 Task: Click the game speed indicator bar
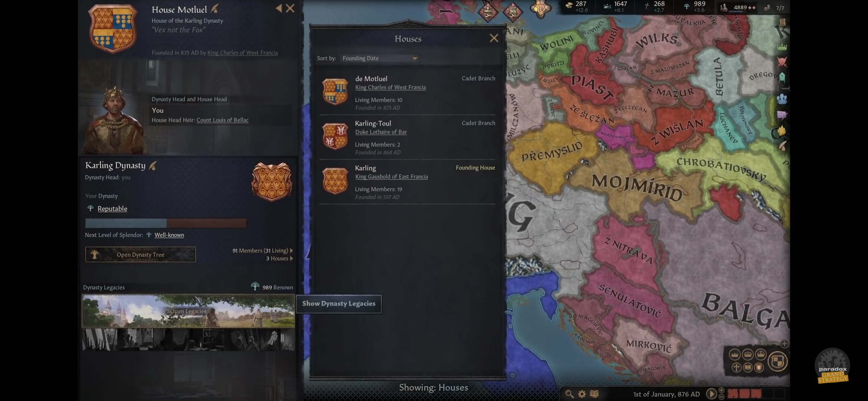click(756, 394)
